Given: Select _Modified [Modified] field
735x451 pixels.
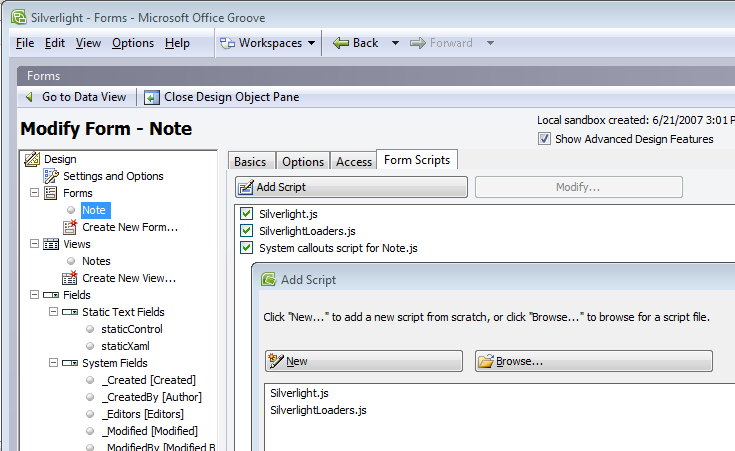Looking at the screenshot, I should point(150,431).
